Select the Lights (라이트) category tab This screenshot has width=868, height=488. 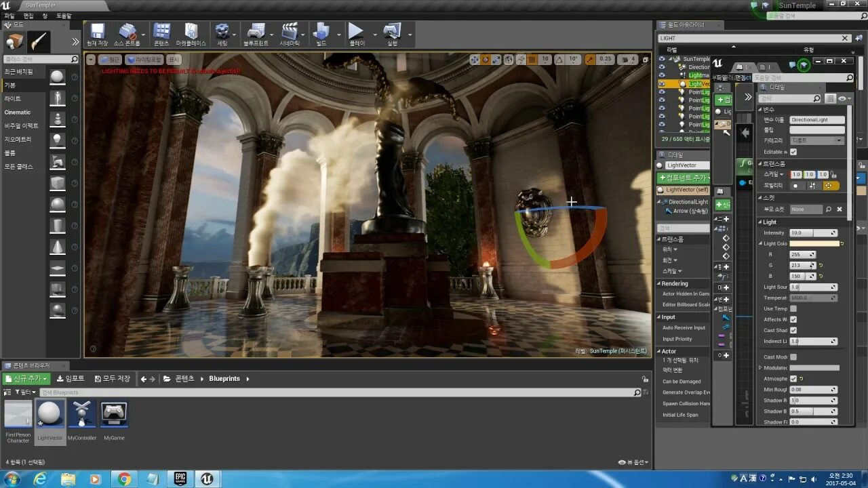[13, 99]
